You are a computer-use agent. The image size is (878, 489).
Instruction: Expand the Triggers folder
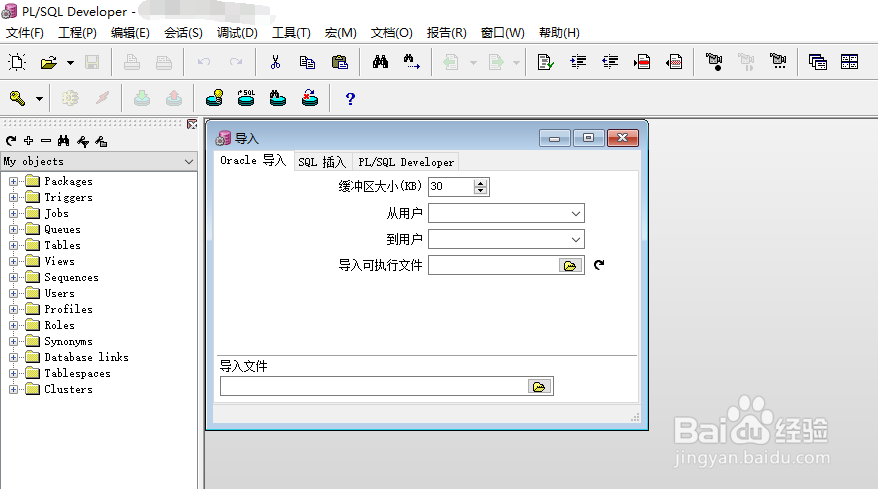[x=13, y=197]
